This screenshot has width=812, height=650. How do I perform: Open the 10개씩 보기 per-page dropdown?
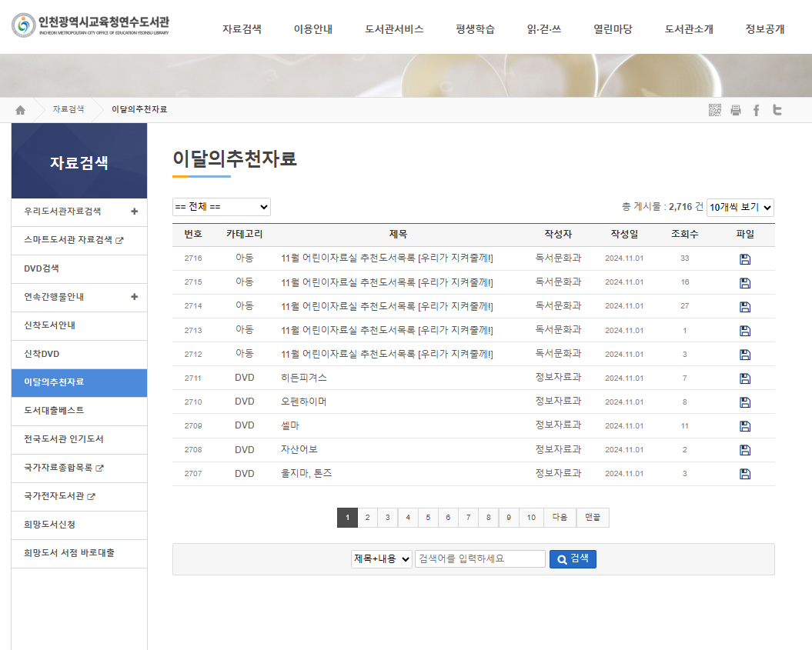point(740,207)
